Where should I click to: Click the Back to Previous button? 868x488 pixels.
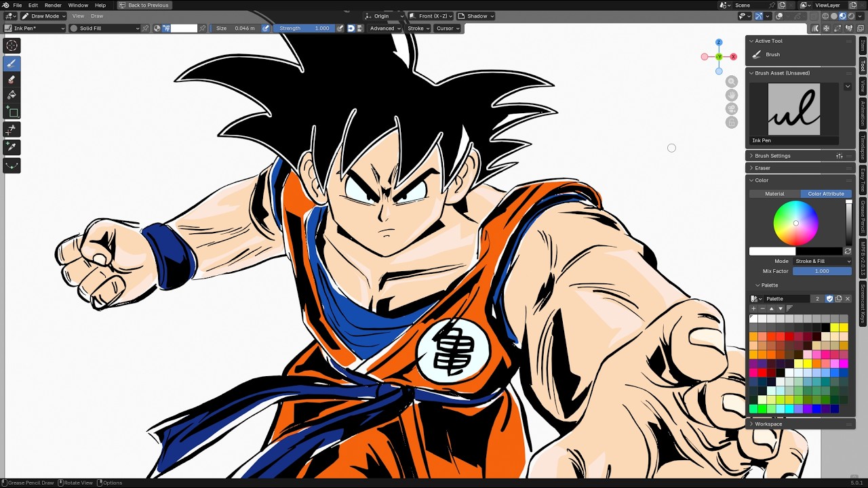144,5
